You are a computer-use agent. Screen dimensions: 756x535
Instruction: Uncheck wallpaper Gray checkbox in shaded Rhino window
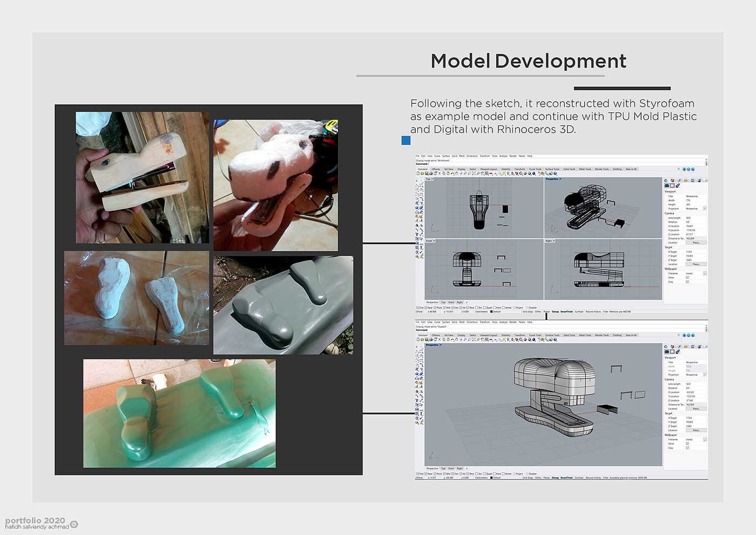click(x=687, y=447)
